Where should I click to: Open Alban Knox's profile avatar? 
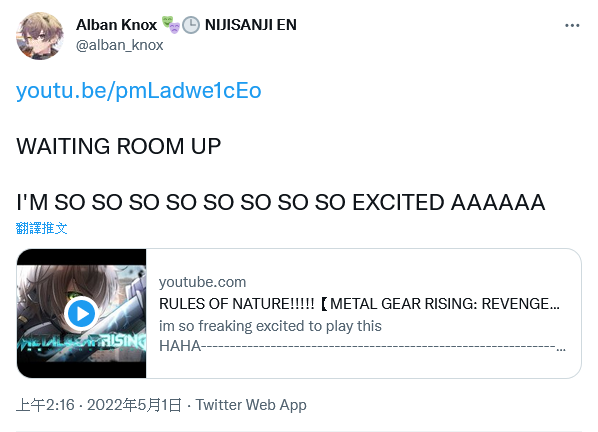point(40,35)
